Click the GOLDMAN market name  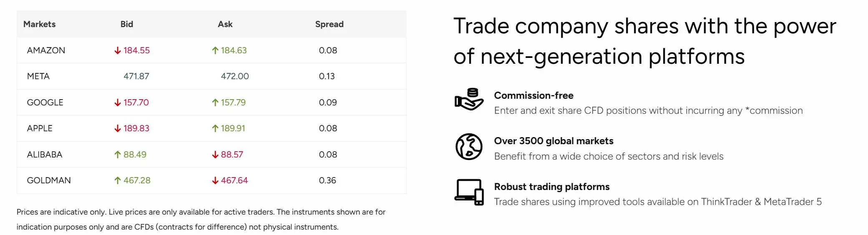pos(49,180)
